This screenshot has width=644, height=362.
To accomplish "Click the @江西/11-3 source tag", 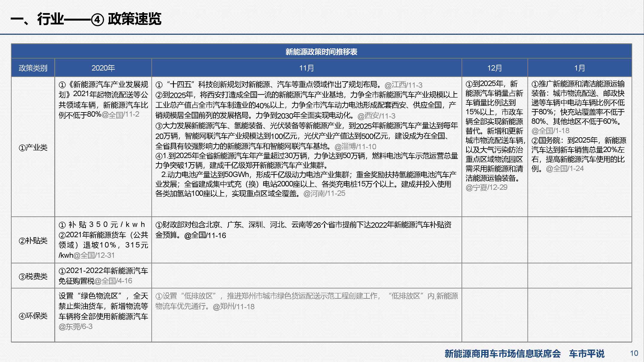I will pyautogui.click(x=404, y=85).
